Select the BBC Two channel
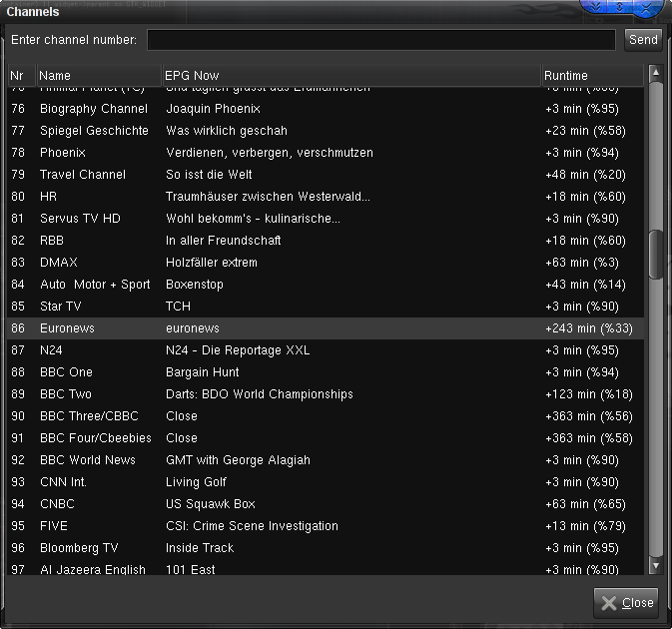This screenshot has width=672, height=629. [326, 394]
